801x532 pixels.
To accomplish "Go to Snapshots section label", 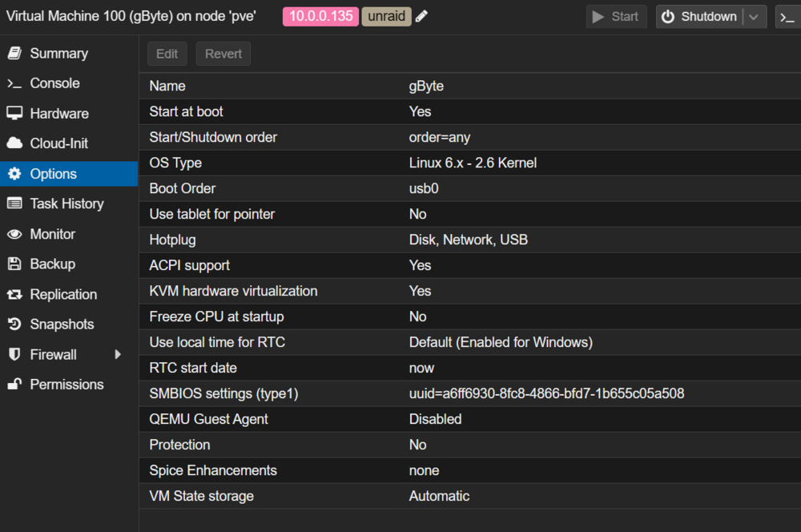I will coord(62,324).
